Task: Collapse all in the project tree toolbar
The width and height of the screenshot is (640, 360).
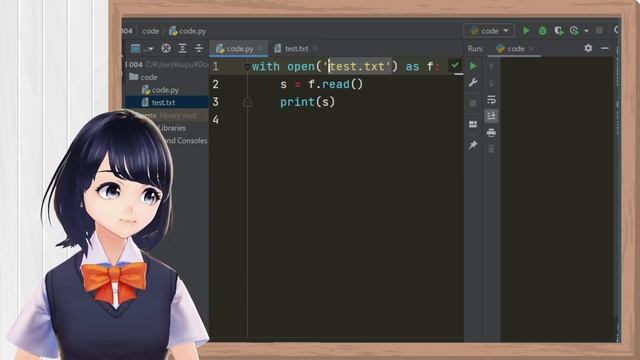Action: click(x=199, y=49)
